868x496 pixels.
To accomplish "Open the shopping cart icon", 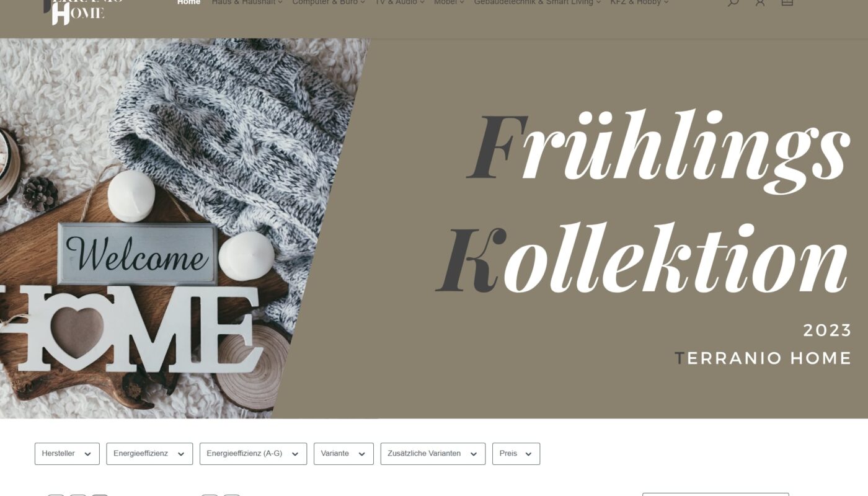I will 787,2.
